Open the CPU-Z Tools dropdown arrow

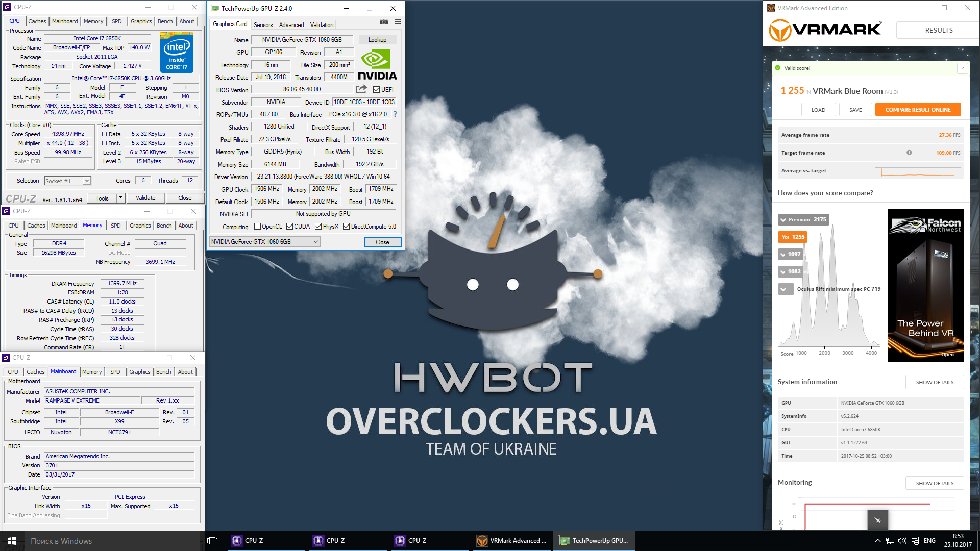[x=120, y=198]
